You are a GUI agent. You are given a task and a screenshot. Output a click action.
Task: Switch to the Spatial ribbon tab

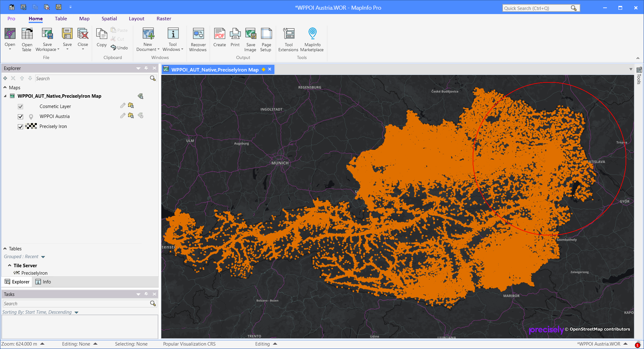pyautogui.click(x=109, y=18)
